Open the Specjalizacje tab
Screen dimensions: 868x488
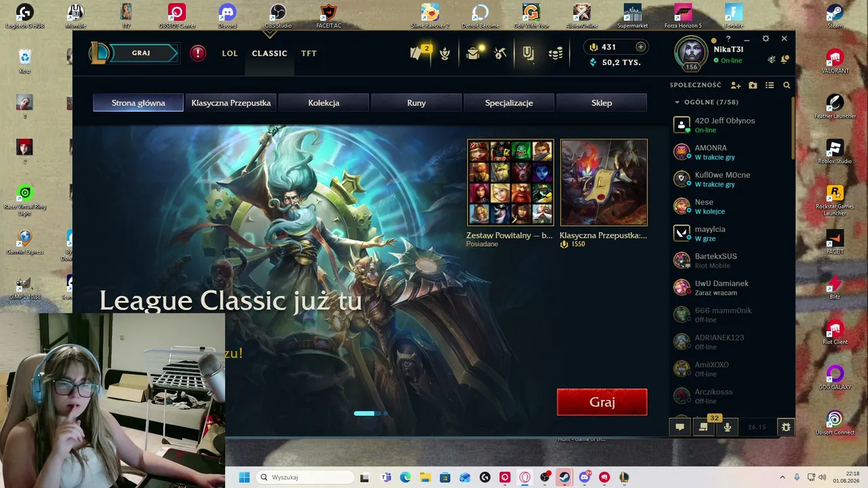coord(509,103)
